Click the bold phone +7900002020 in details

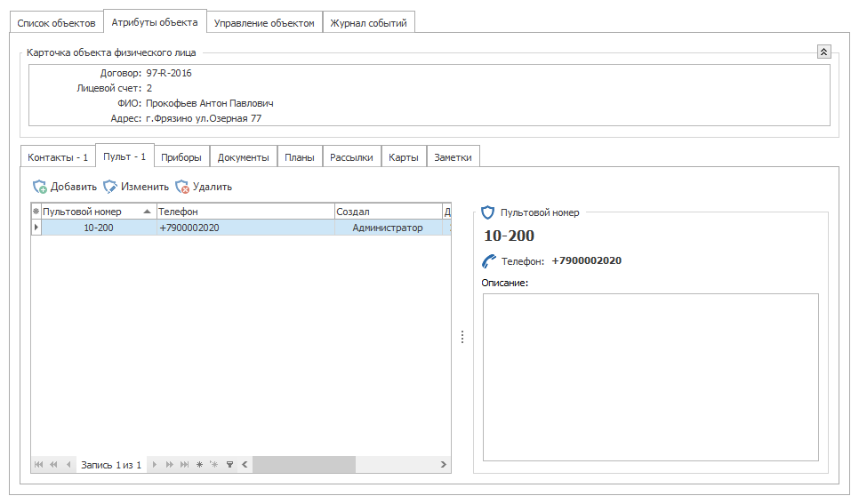click(x=587, y=260)
